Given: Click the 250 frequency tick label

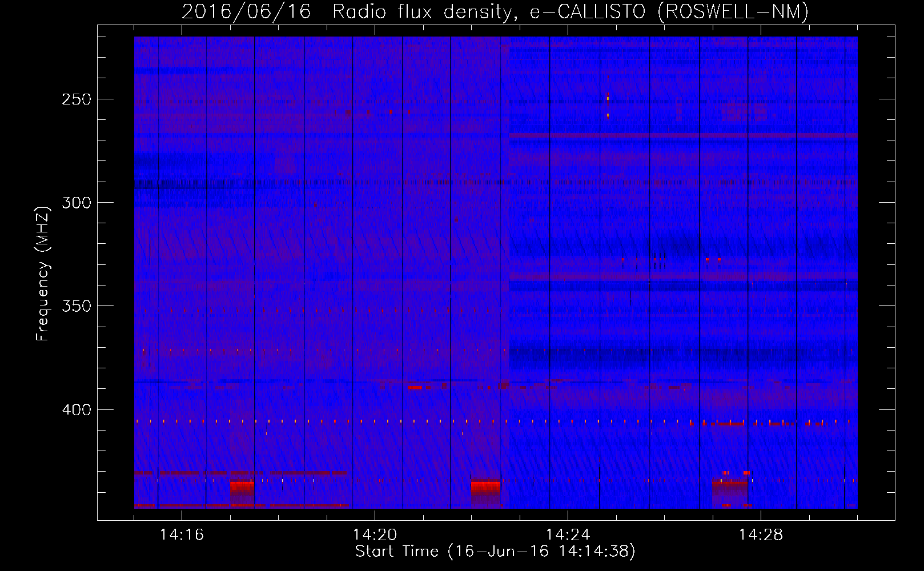Looking at the screenshot, I should pyautogui.click(x=77, y=99).
